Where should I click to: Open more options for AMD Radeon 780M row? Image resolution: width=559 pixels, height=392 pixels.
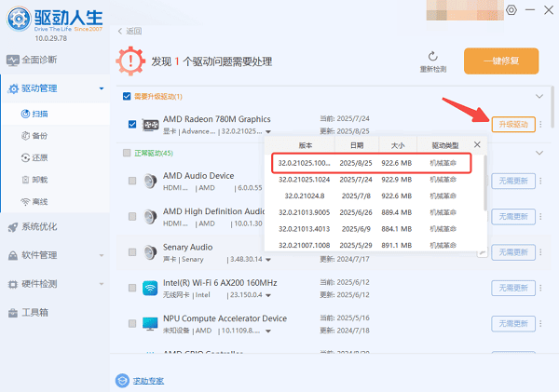[539, 125]
